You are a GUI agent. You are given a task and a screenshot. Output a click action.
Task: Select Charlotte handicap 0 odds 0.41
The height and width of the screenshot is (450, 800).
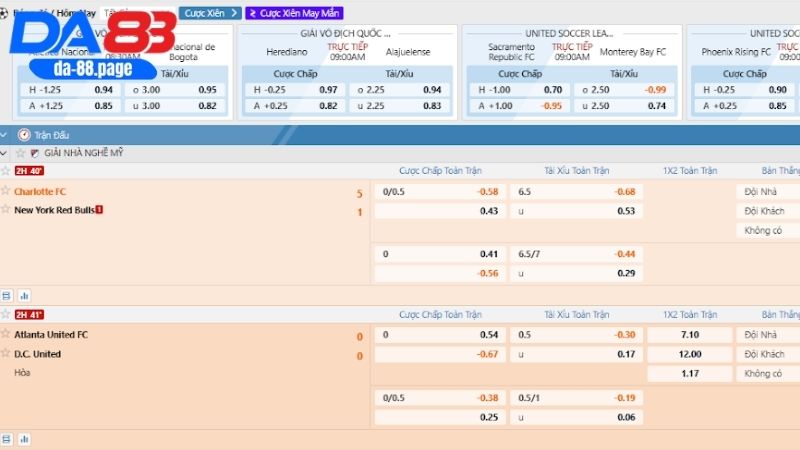[440, 254]
